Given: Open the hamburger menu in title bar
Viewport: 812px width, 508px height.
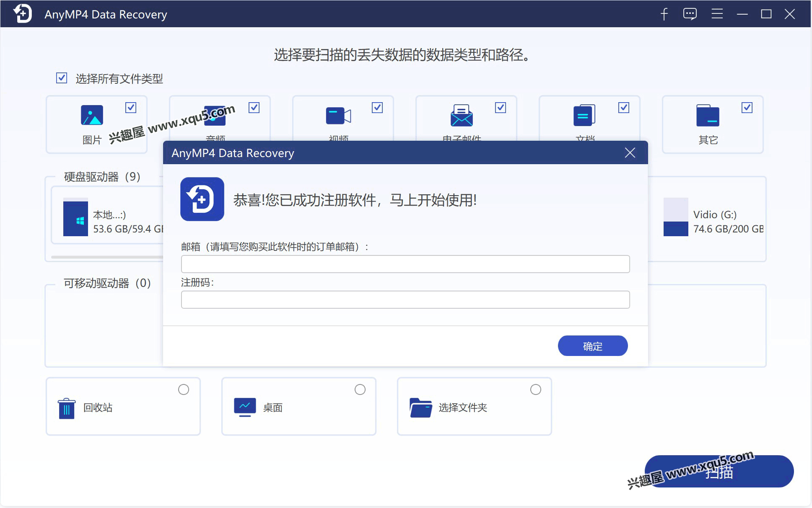Looking at the screenshot, I should point(717,14).
